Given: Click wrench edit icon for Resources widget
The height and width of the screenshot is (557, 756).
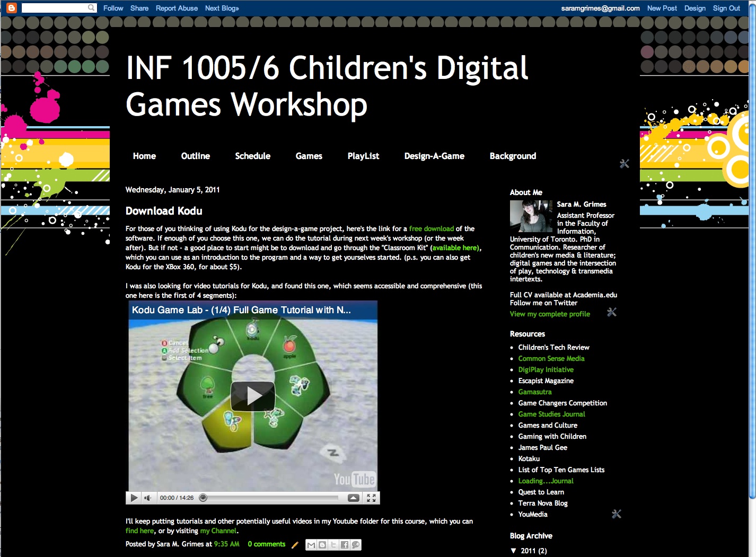Looking at the screenshot, I should [617, 514].
